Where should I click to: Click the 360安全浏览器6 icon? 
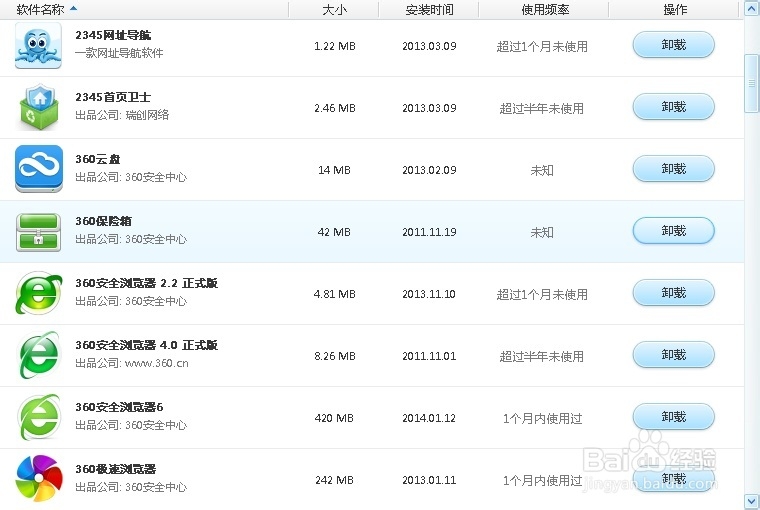pos(39,417)
